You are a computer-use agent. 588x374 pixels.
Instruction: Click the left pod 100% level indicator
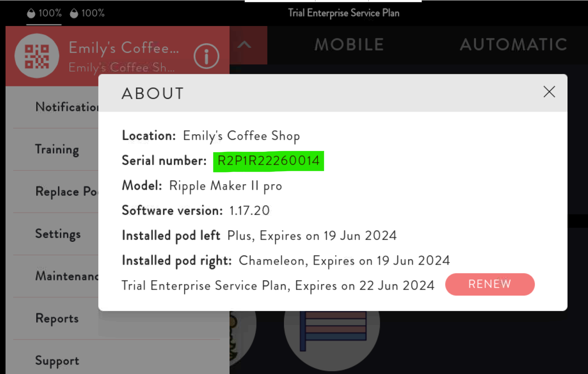(44, 13)
